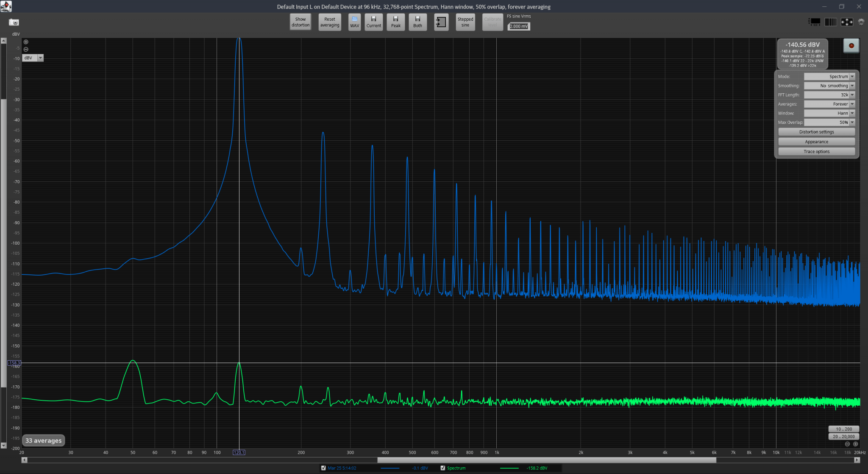This screenshot has width=868, height=474.
Task: Click the Mar 25 5:14:02 trace name
Action: coord(342,468)
